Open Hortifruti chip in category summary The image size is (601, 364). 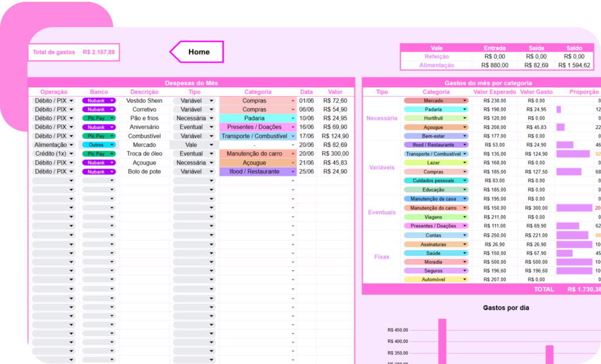click(436, 118)
